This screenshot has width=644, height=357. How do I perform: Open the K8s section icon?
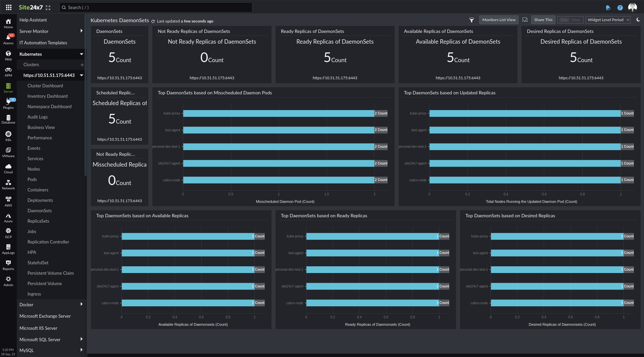pos(8,134)
